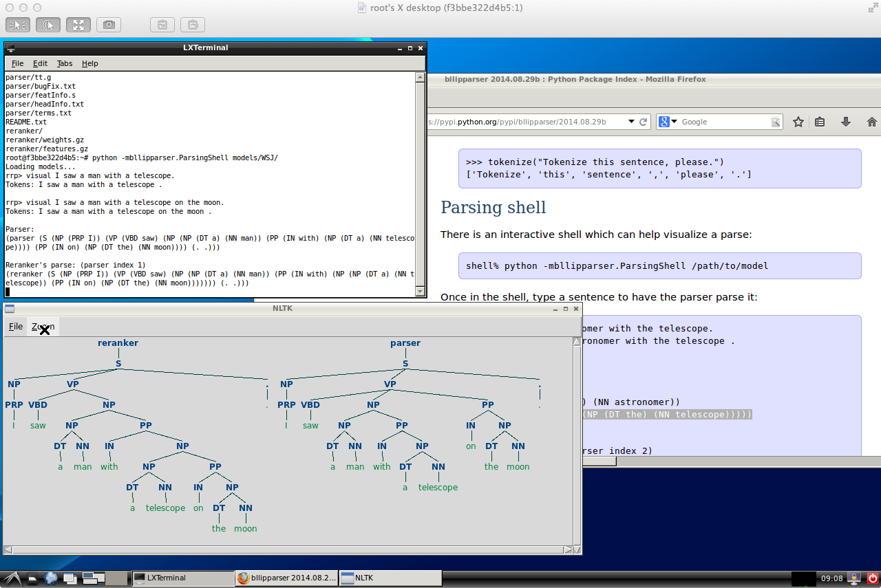Click the red power logout tray icon
The width and height of the screenshot is (881, 588).
point(872,578)
